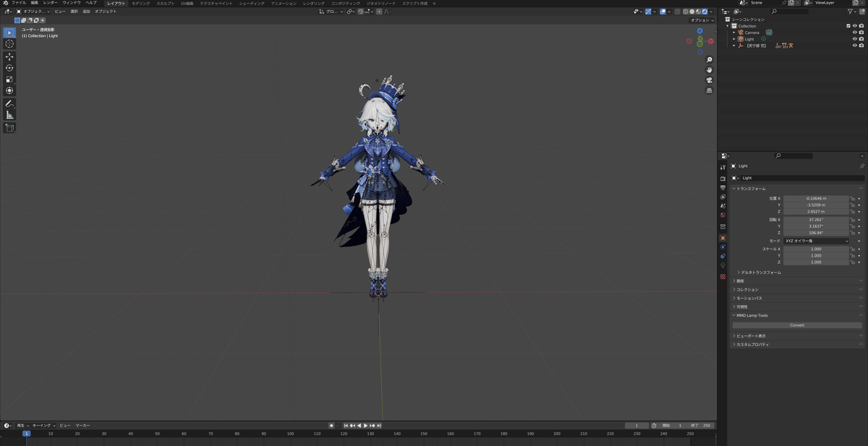
Task: Open the レンダー menu
Action: pyautogui.click(x=51, y=3)
